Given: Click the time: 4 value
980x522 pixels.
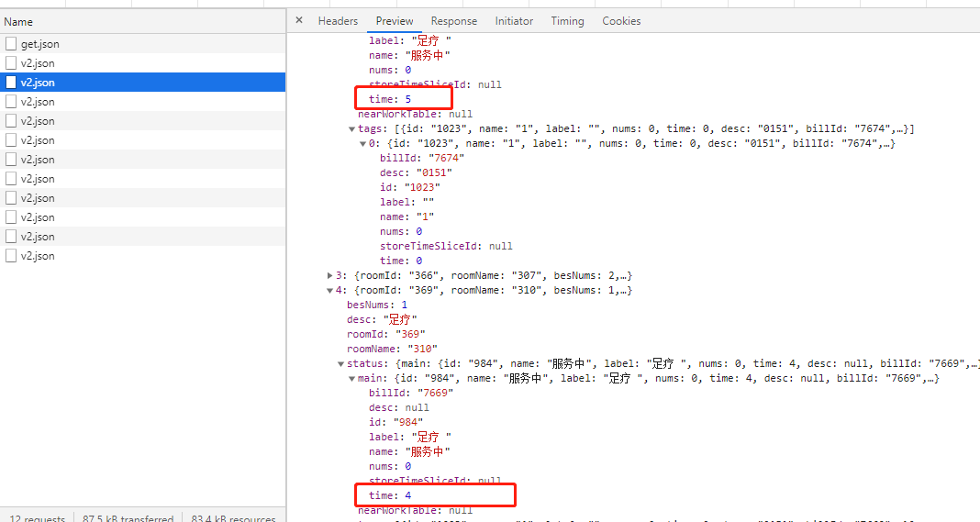Looking at the screenshot, I should [x=408, y=495].
